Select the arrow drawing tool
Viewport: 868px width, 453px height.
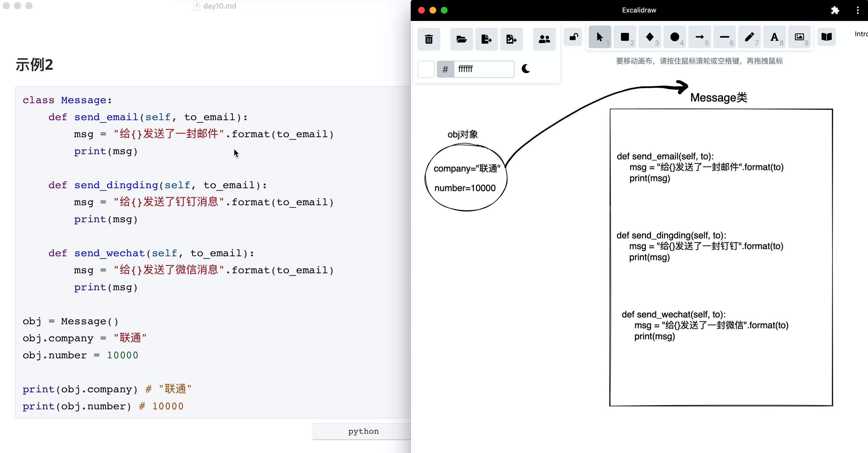tap(699, 37)
